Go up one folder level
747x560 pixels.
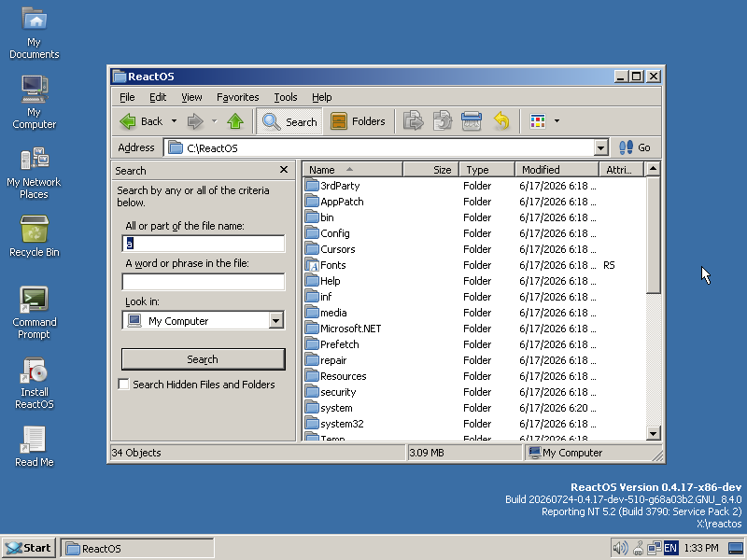point(235,121)
